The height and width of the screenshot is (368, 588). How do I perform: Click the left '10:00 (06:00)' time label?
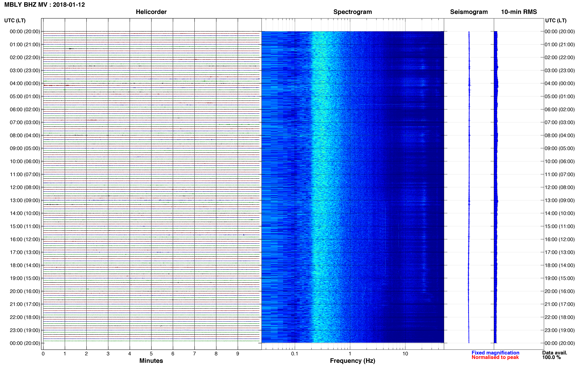(x=25, y=161)
